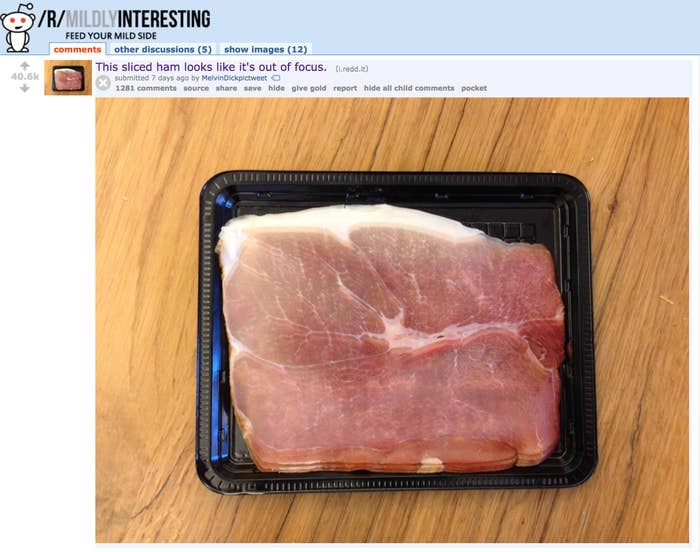
Task: Toggle hide all child comments
Action: tap(409, 88)
